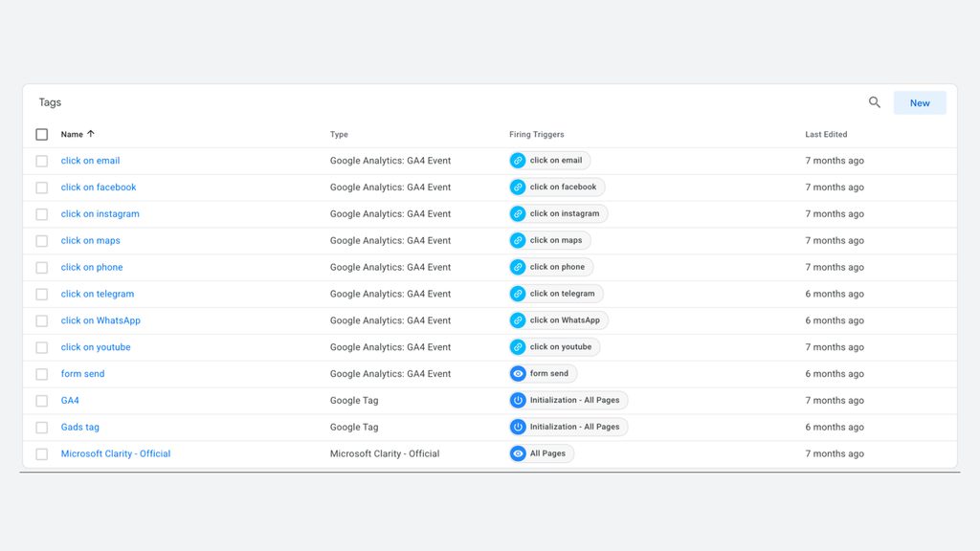Click link trigger icon for click on instagram
Image resolution: width=980 pixels, height=551 pixels.
coord(518,213)
